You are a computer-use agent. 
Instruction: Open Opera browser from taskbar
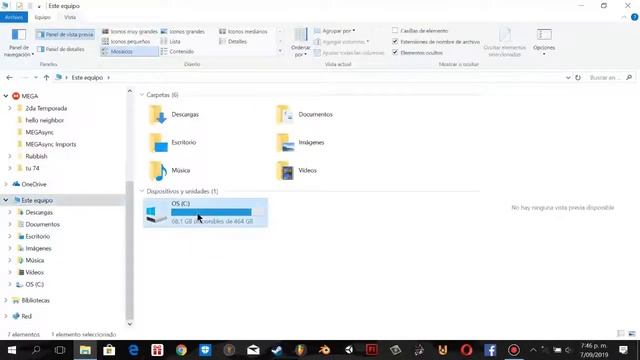pos(467,350)
